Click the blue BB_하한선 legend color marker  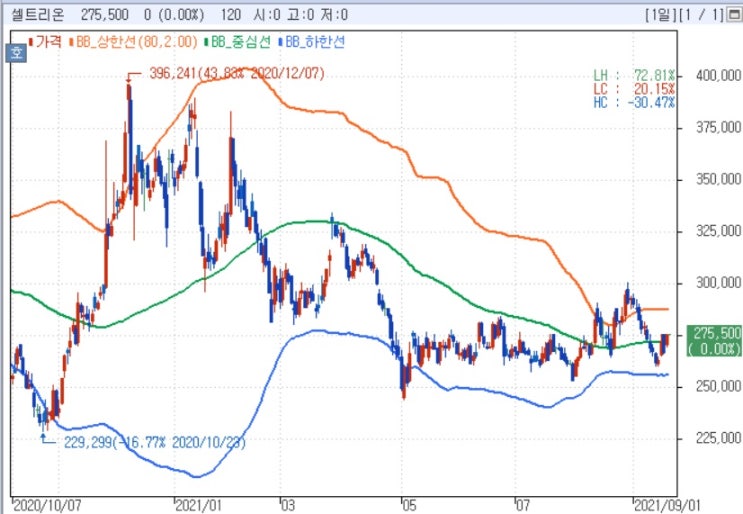coord(281,42)
